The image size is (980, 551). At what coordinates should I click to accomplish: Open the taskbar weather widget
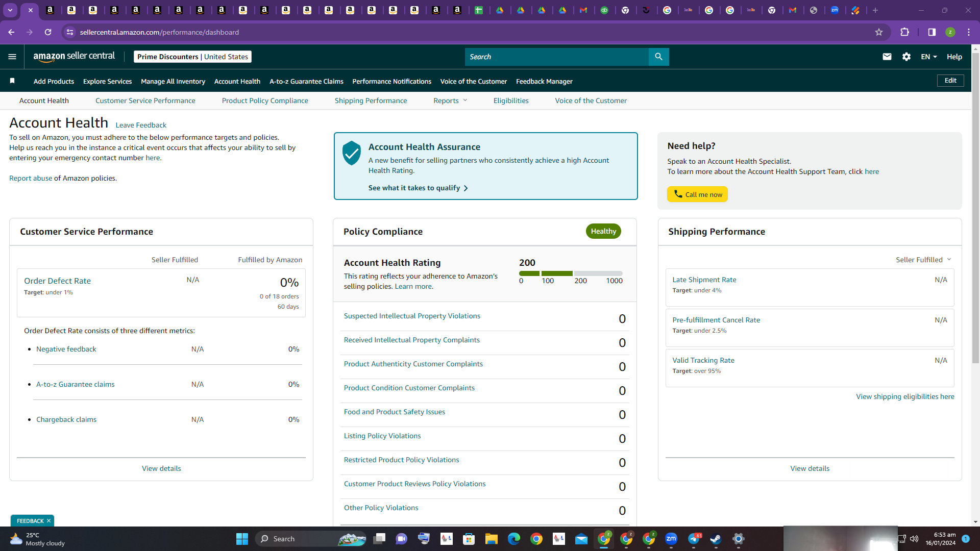coord(37,539)
